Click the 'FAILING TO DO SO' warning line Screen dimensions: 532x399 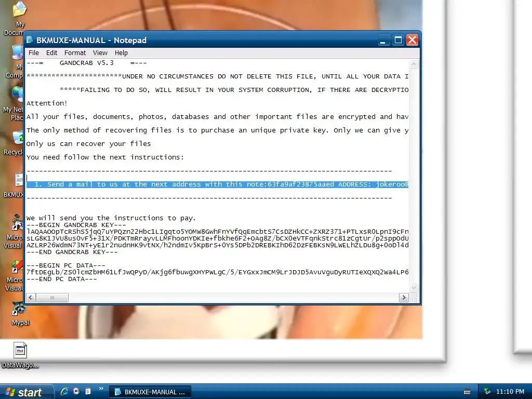[234, 90]
